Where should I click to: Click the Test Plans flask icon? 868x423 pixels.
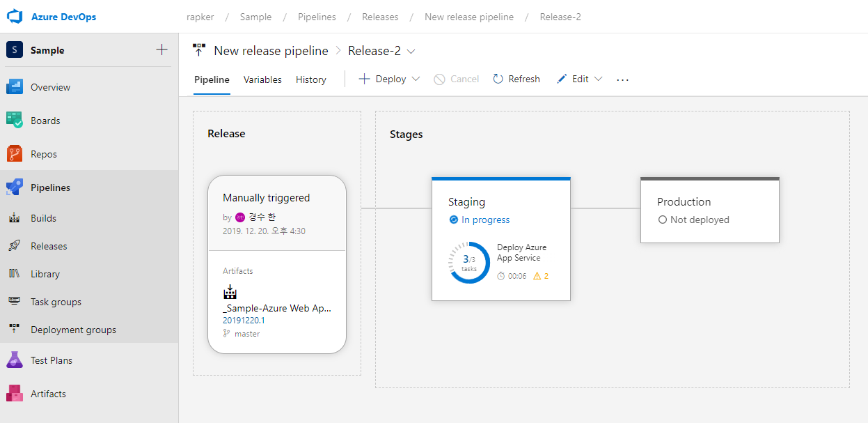[x=15, y=360]
